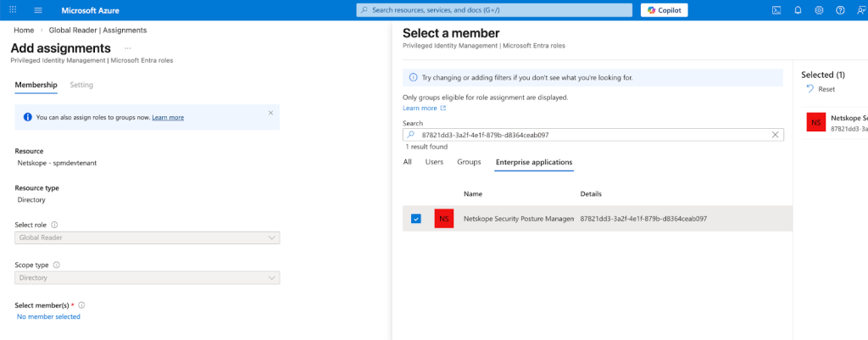Expand the Global Reader role dropdown

[147, 237]
